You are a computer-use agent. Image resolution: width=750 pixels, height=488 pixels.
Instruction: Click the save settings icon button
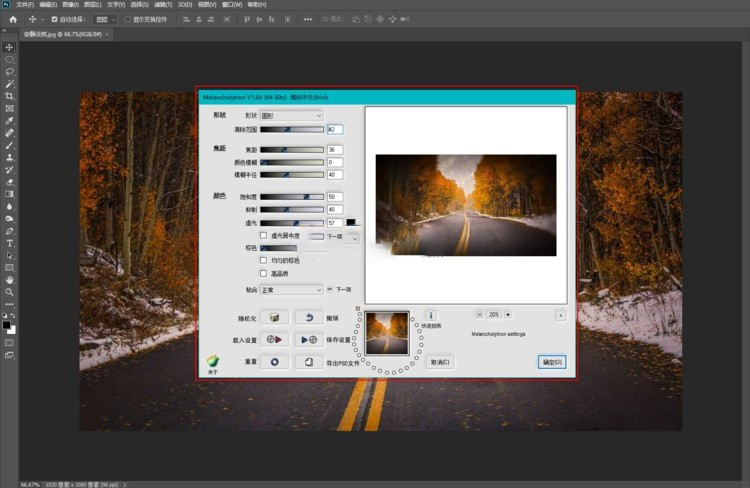309,340
